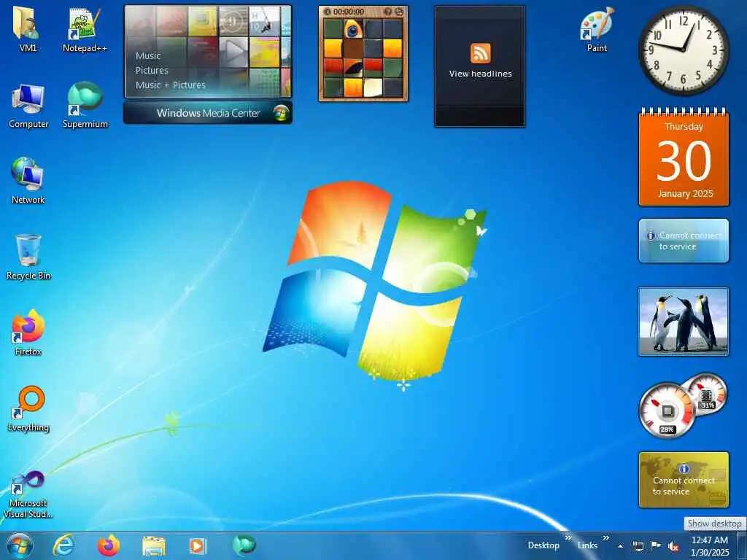
Task: Click the picture puzzle solve icon
Action: coord(388,12)
